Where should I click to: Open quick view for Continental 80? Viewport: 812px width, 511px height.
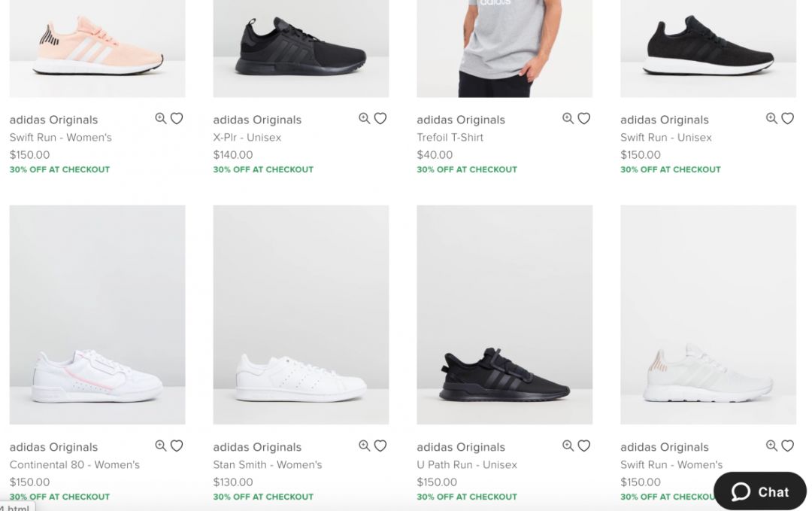pyautogui.click(x=160, y=446)
